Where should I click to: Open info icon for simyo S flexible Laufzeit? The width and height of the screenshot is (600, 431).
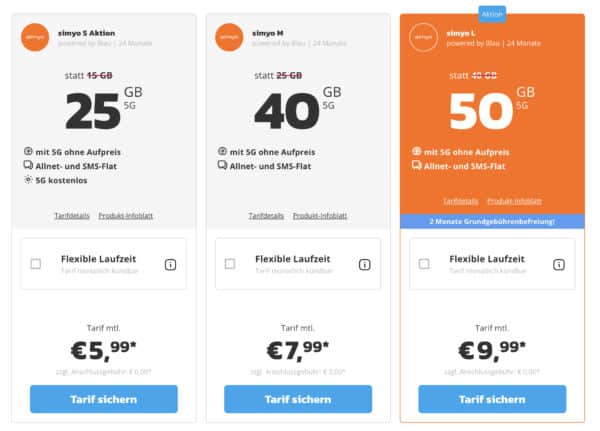click(x=170, y=264)
